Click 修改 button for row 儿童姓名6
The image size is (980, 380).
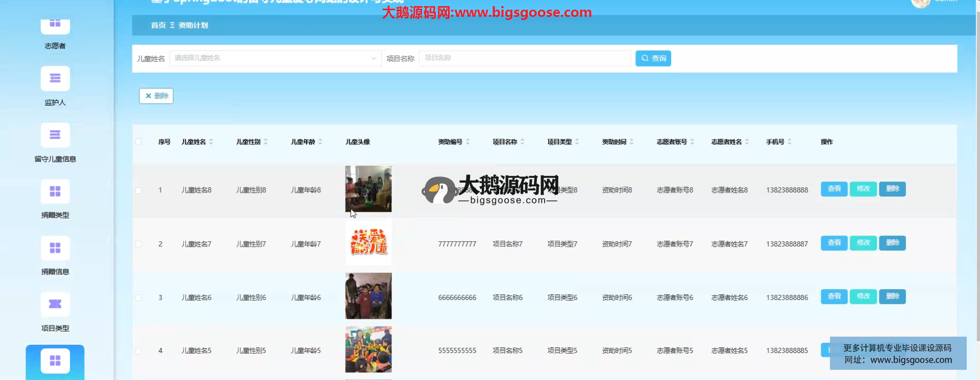point(863,297)
